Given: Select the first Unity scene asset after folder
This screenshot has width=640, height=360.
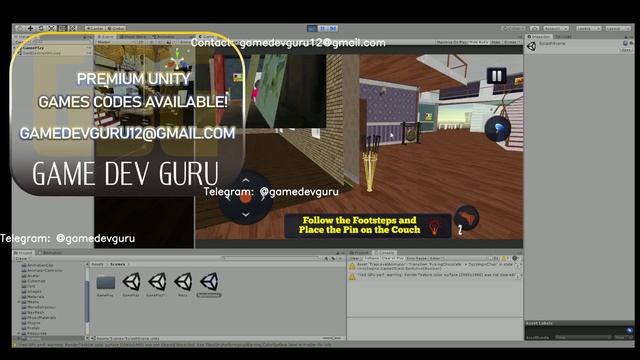Looking at the screenshot, I should click(131, 284).
